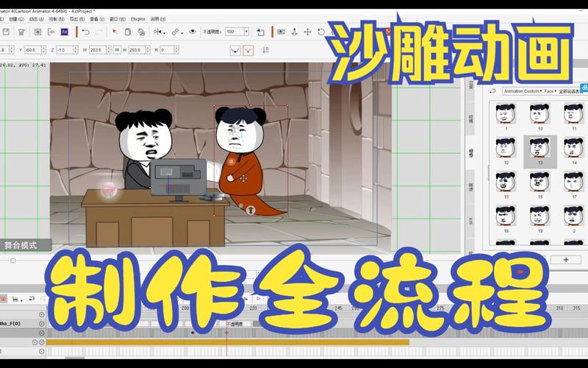588x368 pixels.
Task: Close the tha_F(0) track using X circle
Action: 42,324
